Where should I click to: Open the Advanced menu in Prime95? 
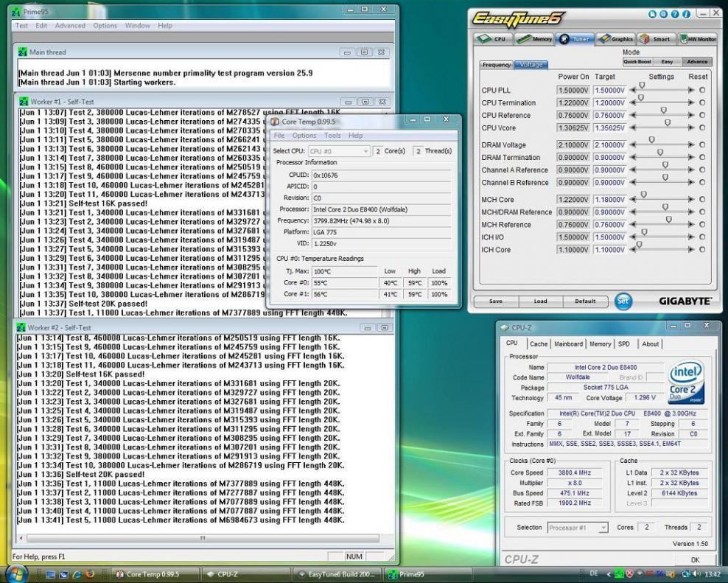(x=70, y=26)
